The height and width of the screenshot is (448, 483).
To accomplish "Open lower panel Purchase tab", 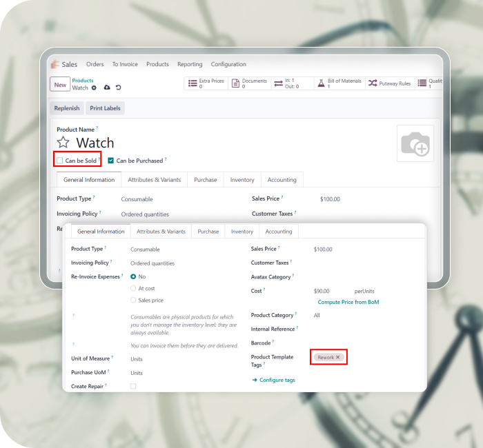I will [208, 232].
